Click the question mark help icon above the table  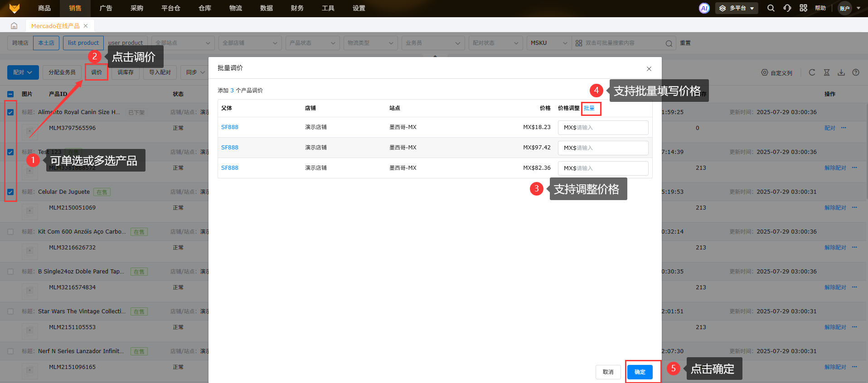pyautogui.click(x=856, y=72)
